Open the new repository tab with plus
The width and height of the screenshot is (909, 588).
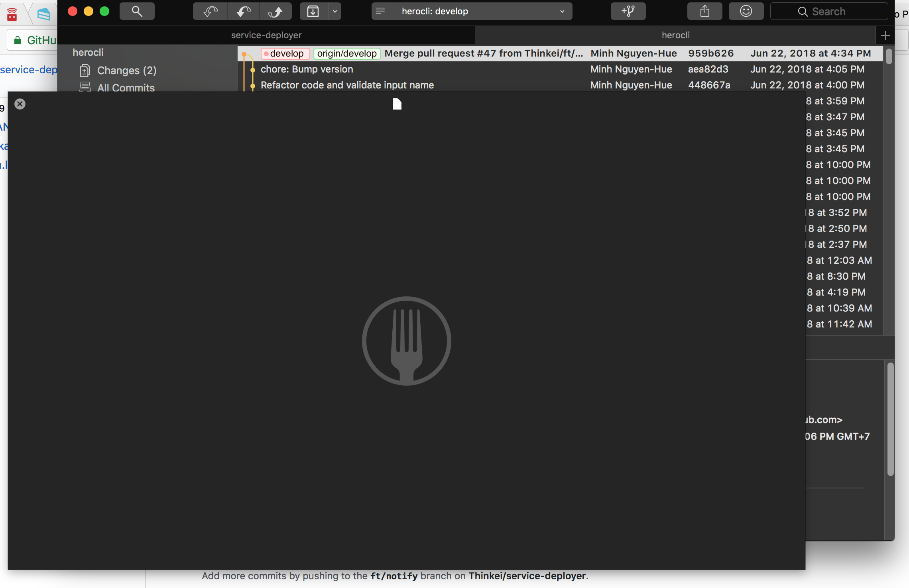[x=885, y=35]
